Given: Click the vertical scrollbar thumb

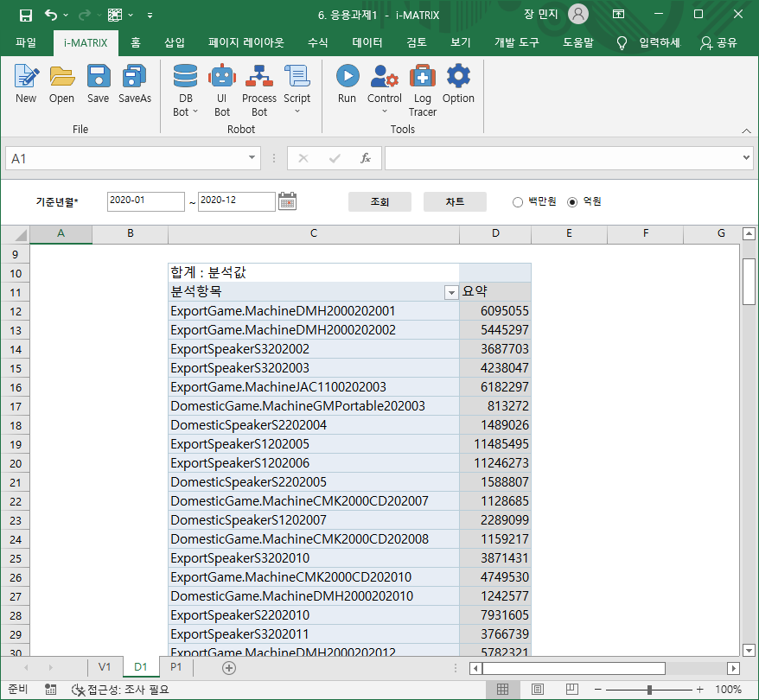Looking at the screenshot, I should coord(749,282).
